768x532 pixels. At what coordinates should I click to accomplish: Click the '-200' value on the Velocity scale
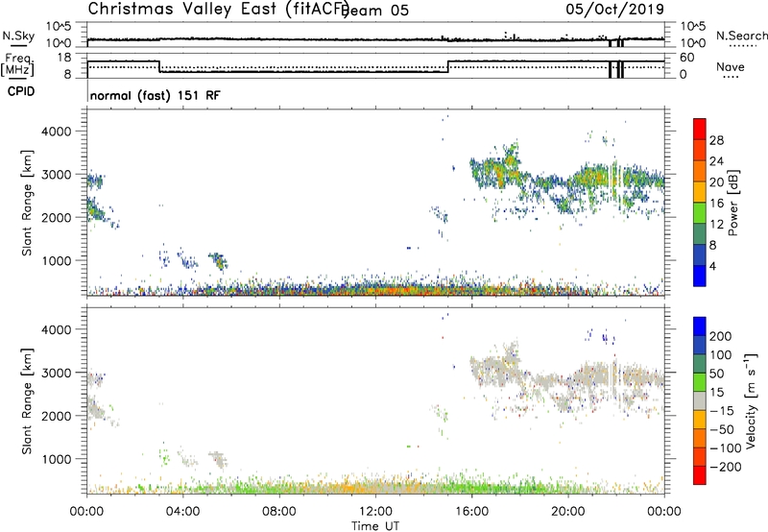tap(726, 467)
